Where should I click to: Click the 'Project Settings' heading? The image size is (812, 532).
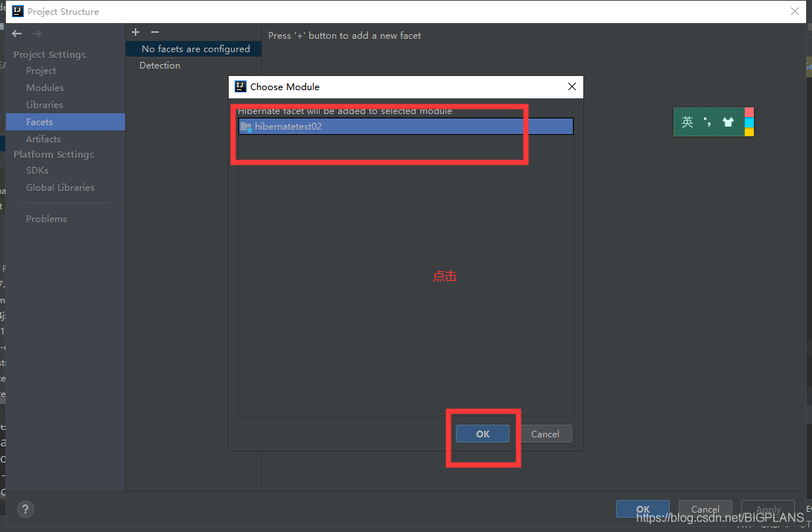(x=50, y=54)
